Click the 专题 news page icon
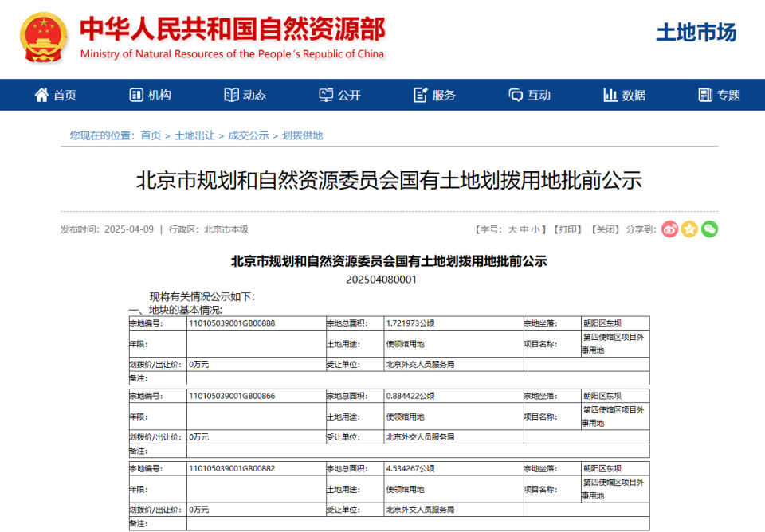The width and height of the screenshot is (765, 532). point(705,95)
